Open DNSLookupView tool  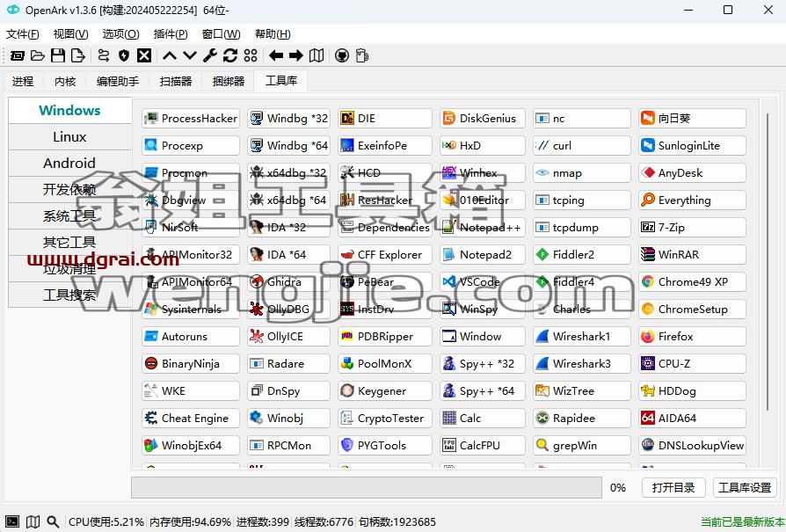coord(692,445)
